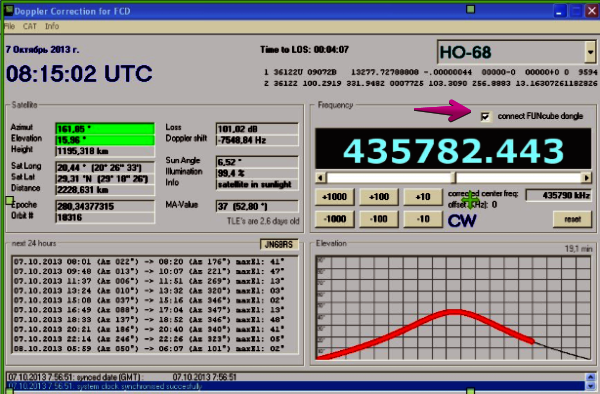Open the HO-68 satellite dropdown
Screen dimensions: 600x394
590,52
